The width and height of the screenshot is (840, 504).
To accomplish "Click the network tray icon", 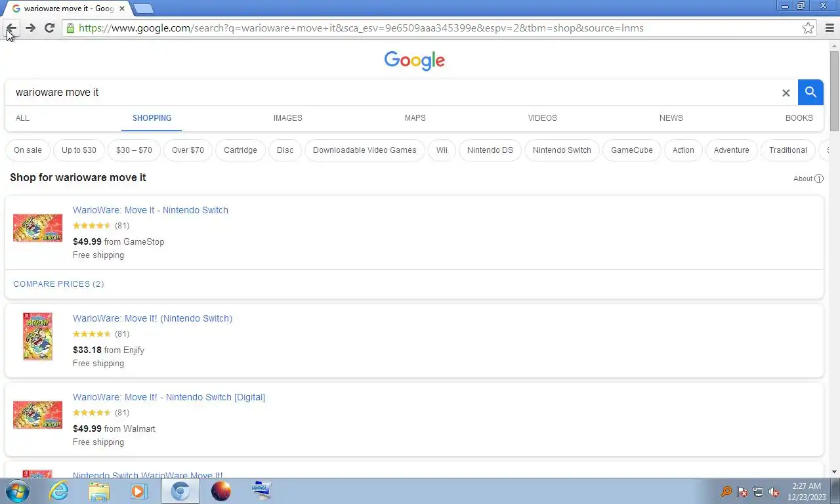I will [x=758, y=492].
